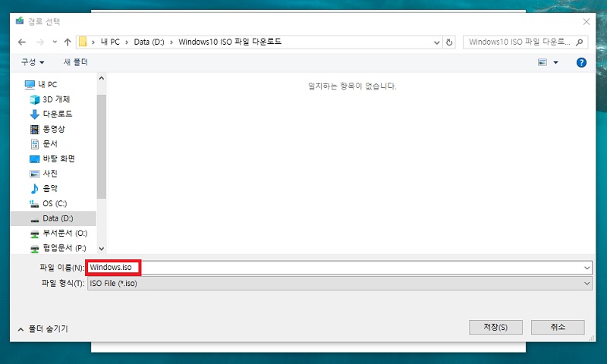Open 바탕 화면 in the sidebar
Image resolution: width=607 pixels, height=364 pixels.
coord(52,158)
